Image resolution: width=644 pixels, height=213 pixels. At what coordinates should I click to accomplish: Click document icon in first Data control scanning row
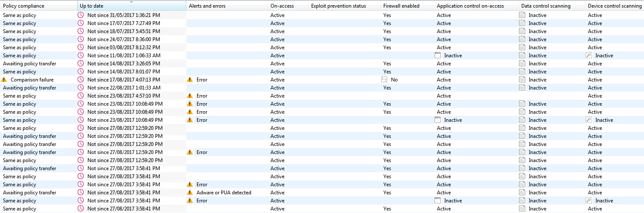(x=522, y=15)
